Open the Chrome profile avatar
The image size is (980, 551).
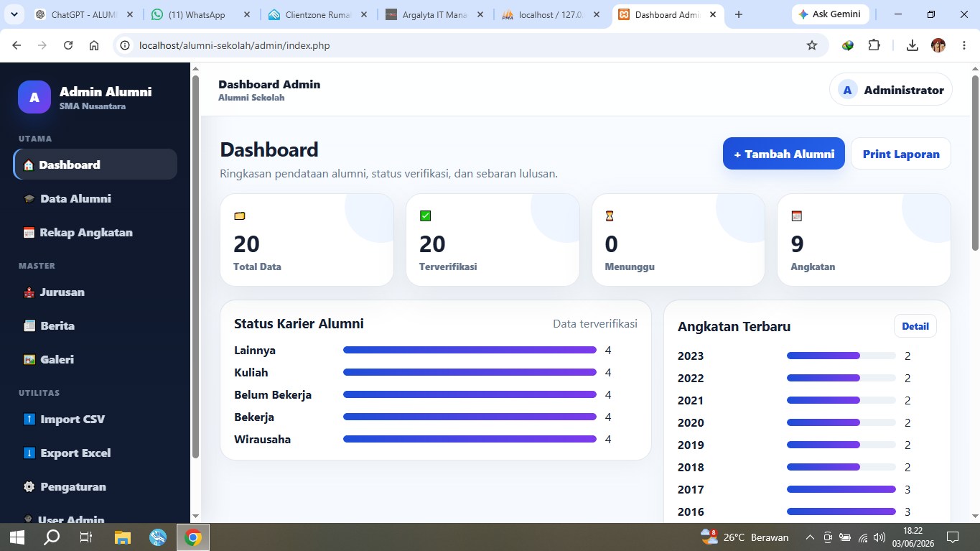pos(938,45)
